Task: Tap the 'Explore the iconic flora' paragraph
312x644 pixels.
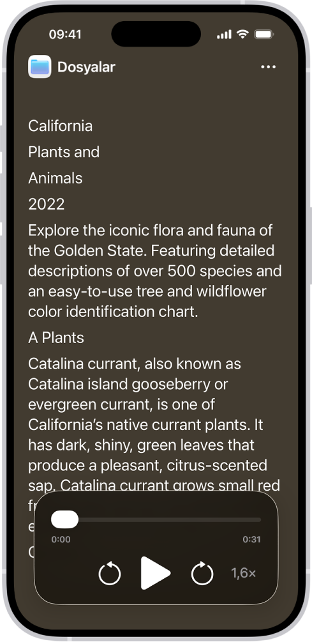Action: [x=155, y=271]
